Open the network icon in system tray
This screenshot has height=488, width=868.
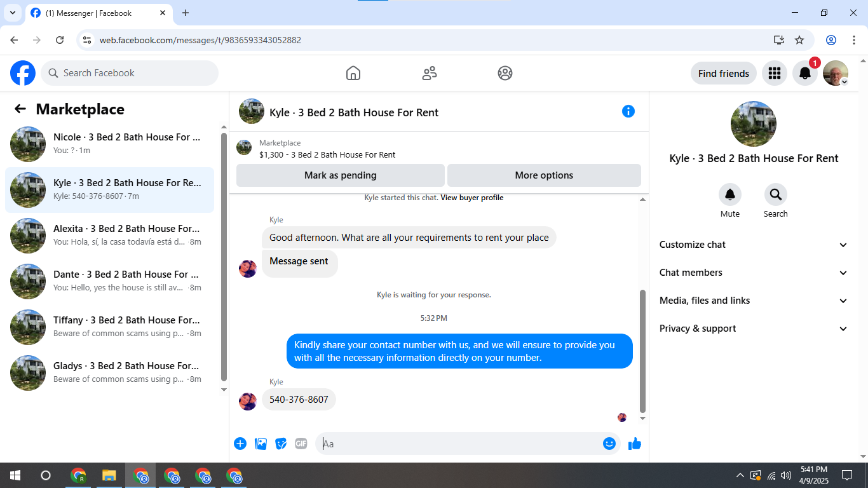771,475
